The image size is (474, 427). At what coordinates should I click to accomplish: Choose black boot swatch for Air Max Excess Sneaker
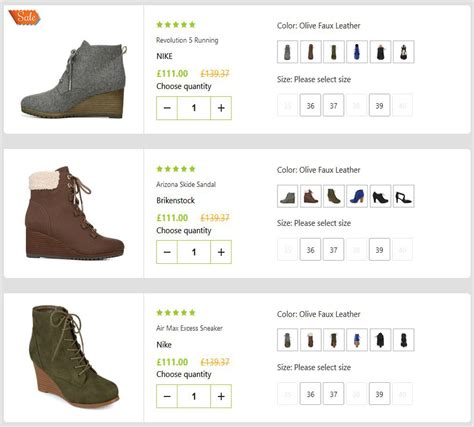pyautogui.click(x=380, y=340)
